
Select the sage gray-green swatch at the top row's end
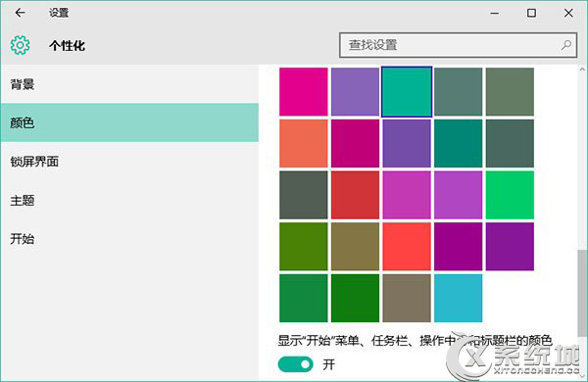coord(510,92)
